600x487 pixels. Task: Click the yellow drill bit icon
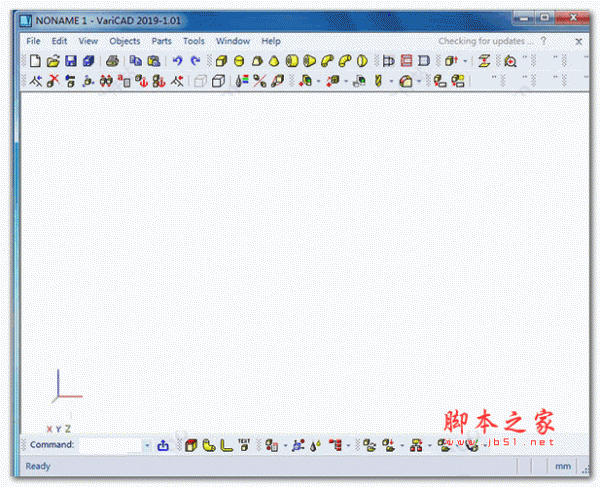[x=378, y=81]
